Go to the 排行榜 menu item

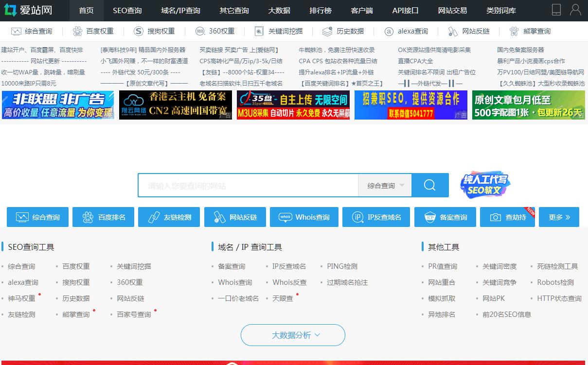321,10
